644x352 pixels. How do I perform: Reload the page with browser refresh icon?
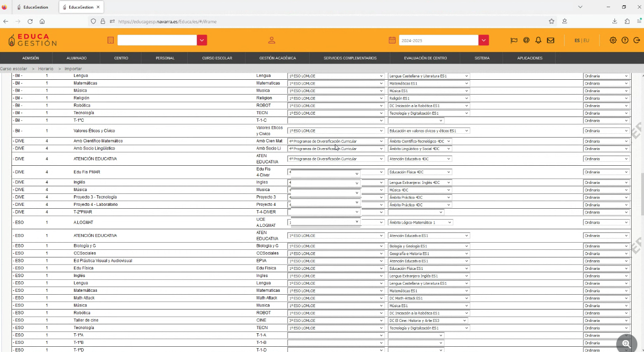click(x=30, y=21)
